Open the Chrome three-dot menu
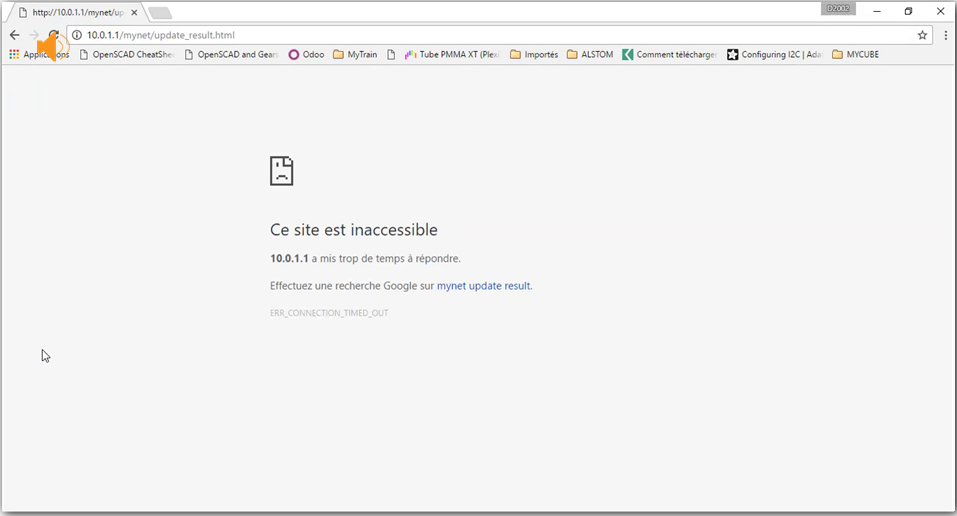Image resolution: width=957 pixels, height=516 pixels. (x=945, y=35)
